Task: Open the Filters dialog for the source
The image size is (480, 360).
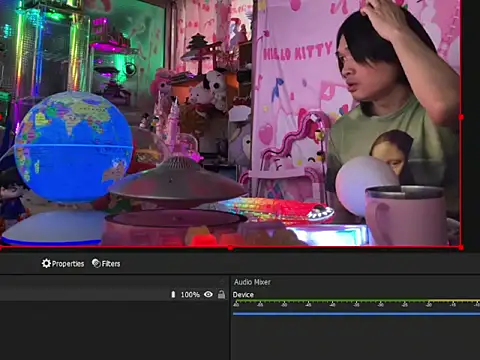Action: point(106,264)
